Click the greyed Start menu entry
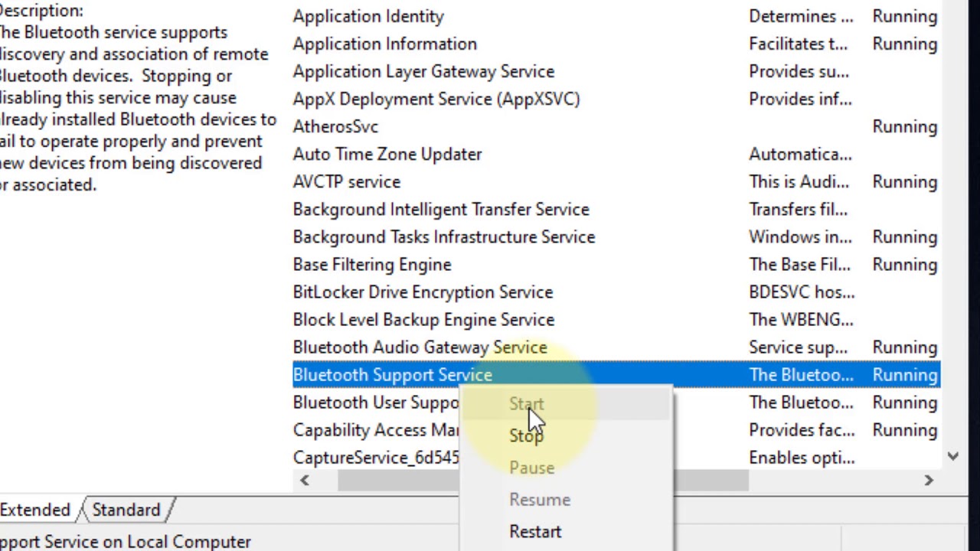Screen dimensions: 980x551 point(526,403)
